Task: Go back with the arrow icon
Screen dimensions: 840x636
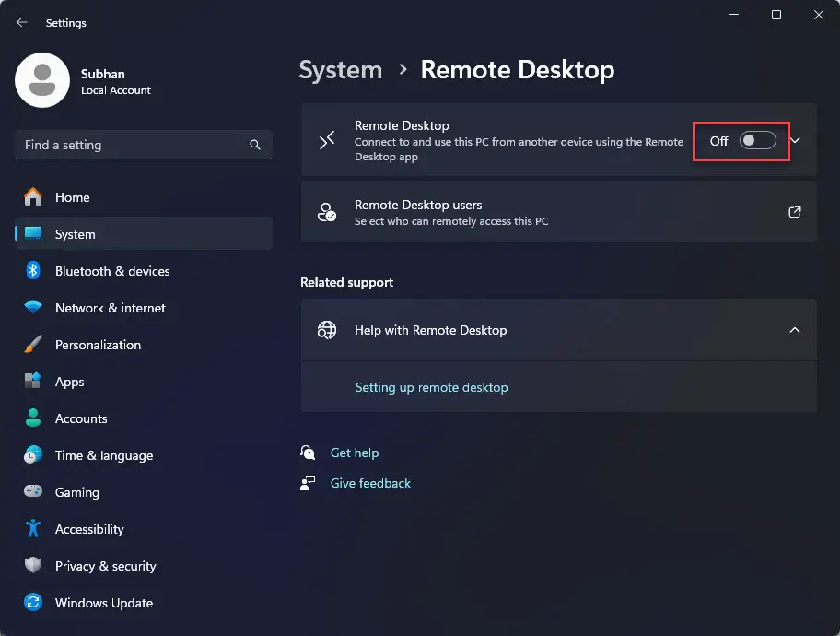Action: coord(21,22)
